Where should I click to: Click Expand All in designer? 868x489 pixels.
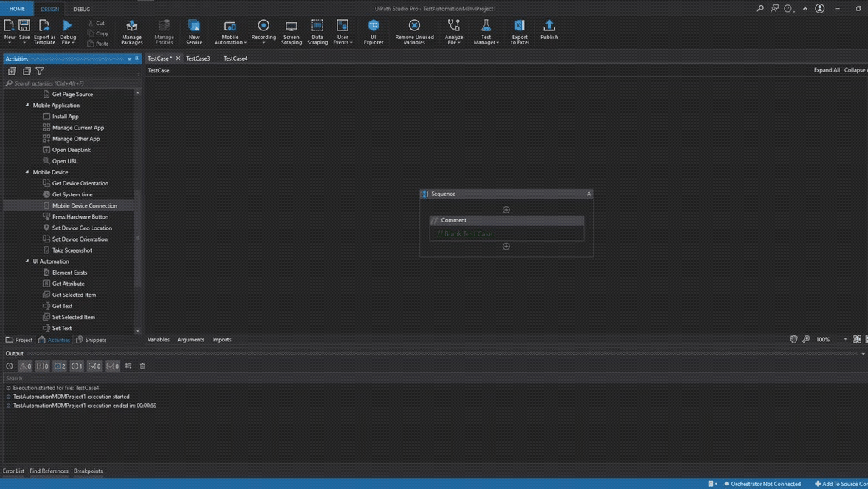826,70
